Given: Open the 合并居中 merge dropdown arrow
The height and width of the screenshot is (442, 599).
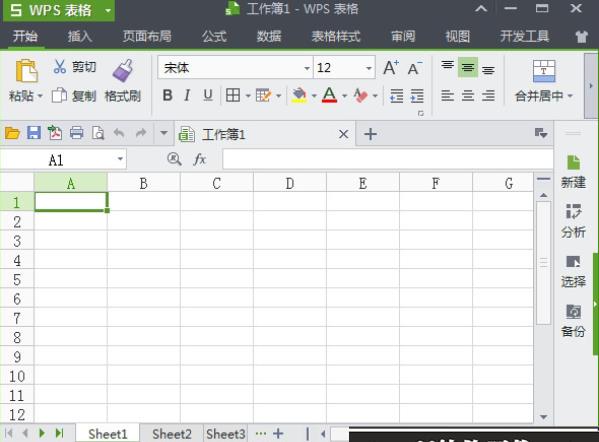Looking at the screenshot, I should point(570,96).
